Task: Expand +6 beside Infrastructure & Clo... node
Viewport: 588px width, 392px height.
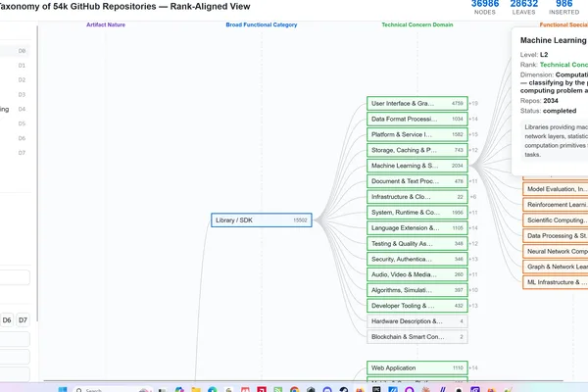Action: coord(473,197)
